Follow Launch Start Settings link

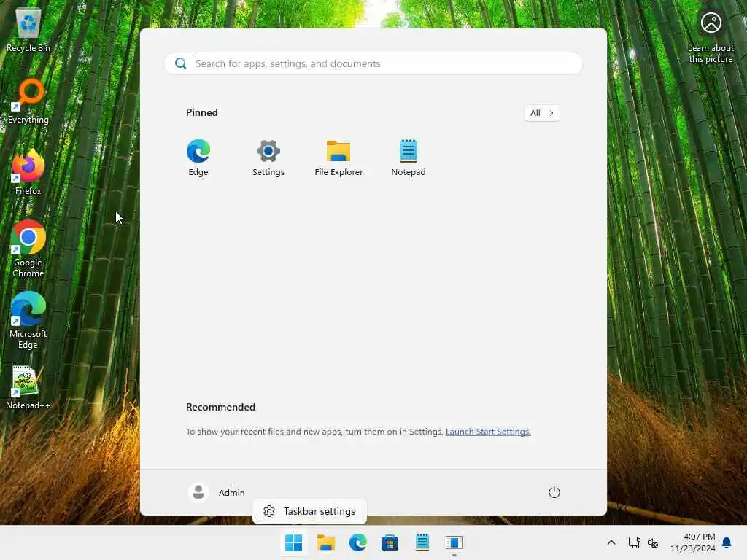488,432
